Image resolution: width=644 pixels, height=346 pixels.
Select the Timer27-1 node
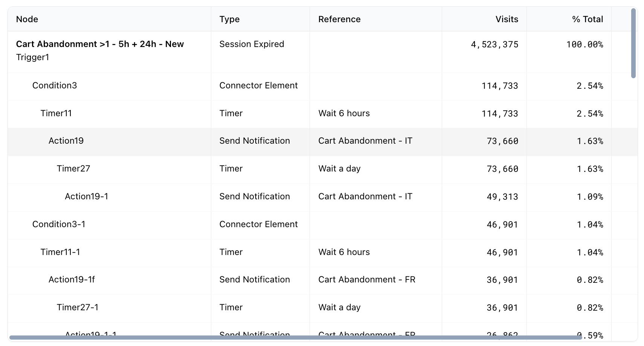[x=78, y=307]
